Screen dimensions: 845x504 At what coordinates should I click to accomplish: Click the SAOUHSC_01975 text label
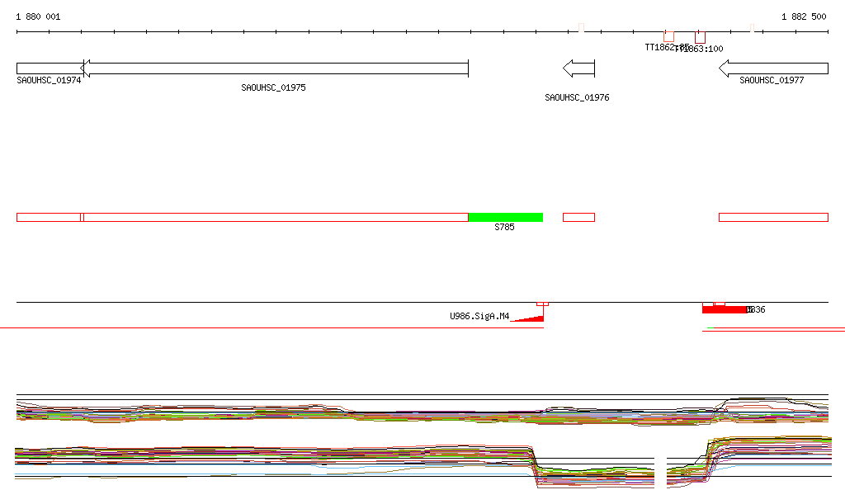(273, 87)
